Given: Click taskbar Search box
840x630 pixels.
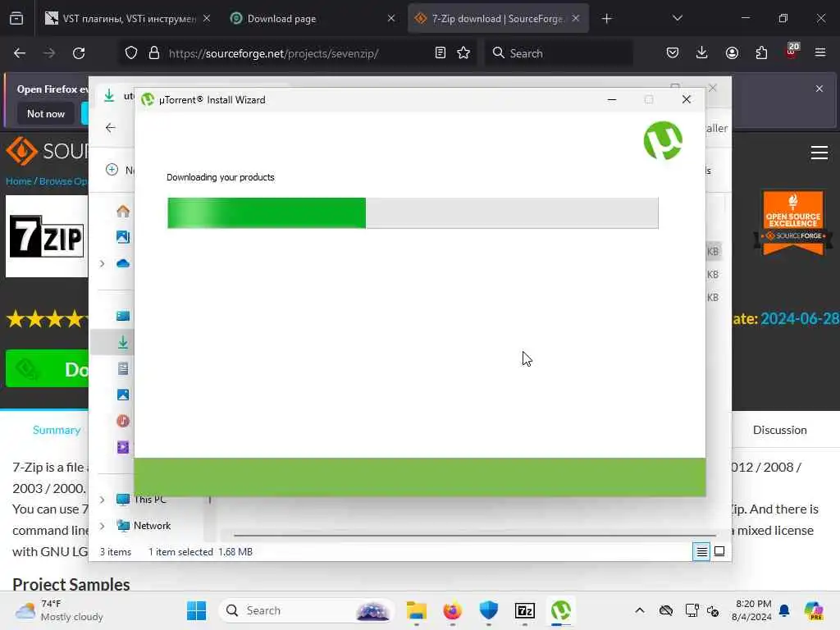Looking at the screenshot, I should tap(306, 610).
